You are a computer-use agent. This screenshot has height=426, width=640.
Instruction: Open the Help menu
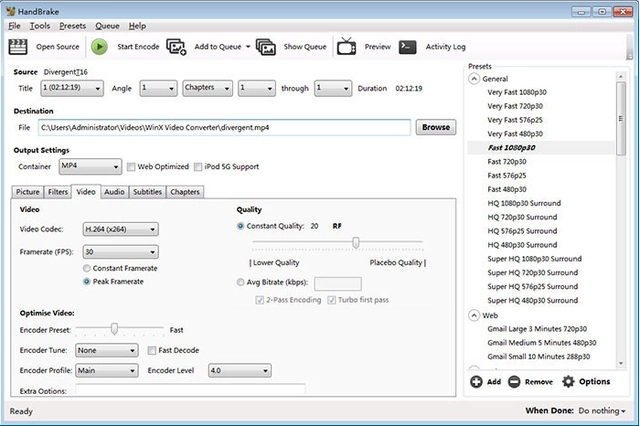(x=137, y=26)
